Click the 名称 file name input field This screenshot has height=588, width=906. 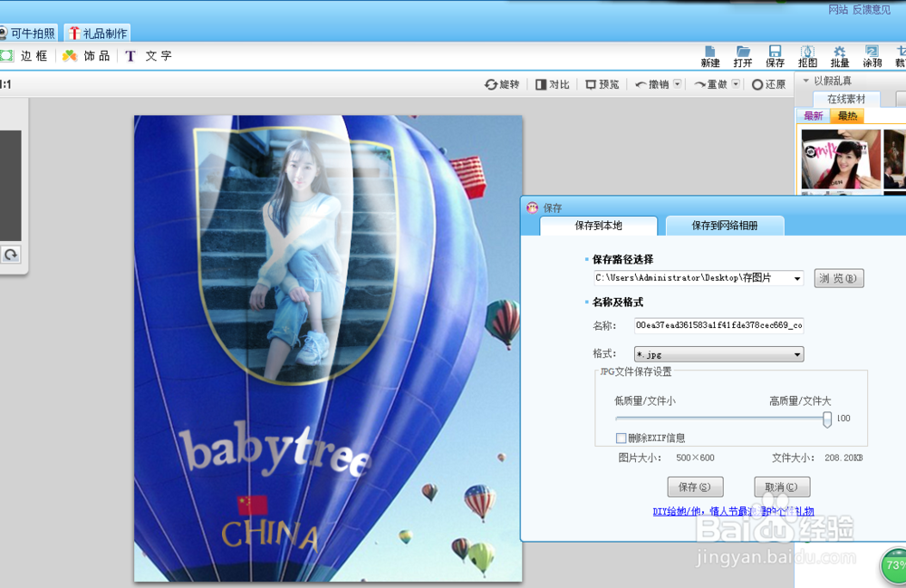click(718, 325)
